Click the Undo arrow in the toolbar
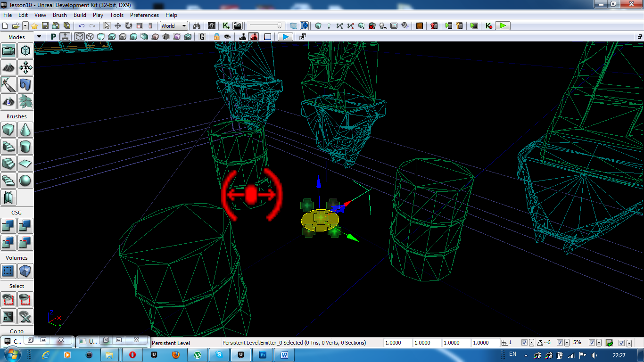Viewport: 644px width, 362px height. 82,26
